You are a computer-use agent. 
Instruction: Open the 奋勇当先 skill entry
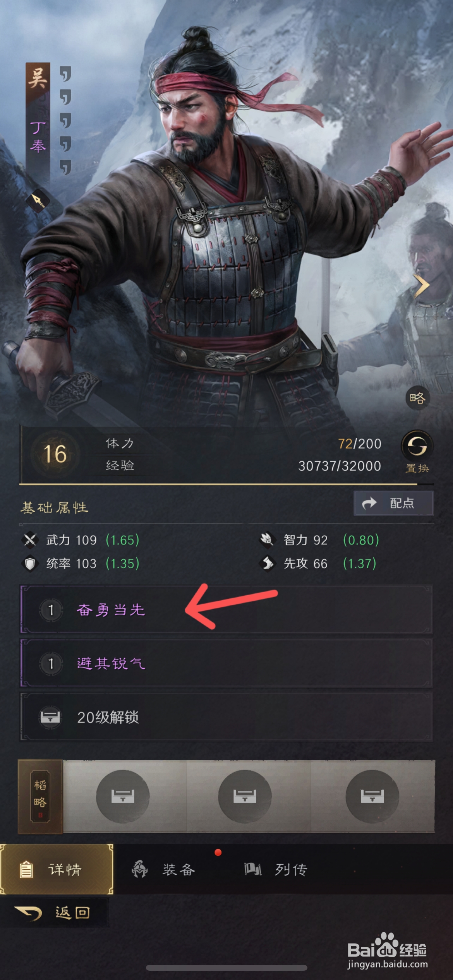pos(226,610)
